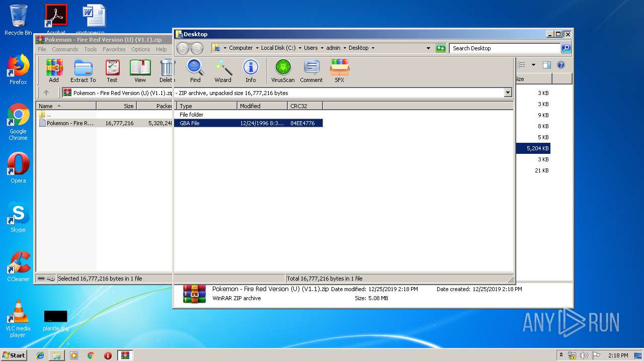Show hidden system tray icons arrow
Viewport: 644px width, 362px height.
[561, 355]
